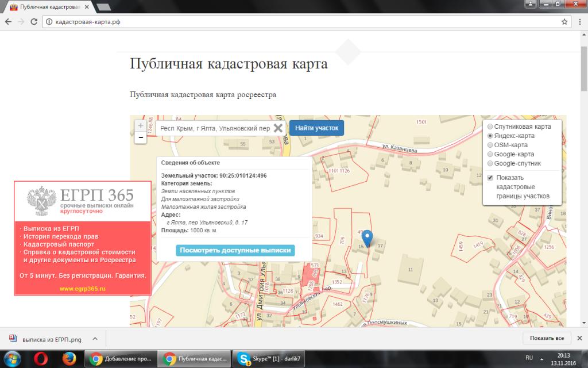Focus the address search field on the map

tap(215, 128)
